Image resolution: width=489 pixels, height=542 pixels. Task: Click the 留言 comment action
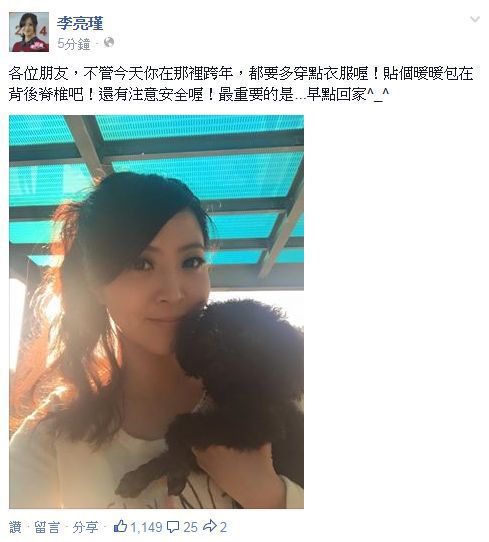point(47,527)
